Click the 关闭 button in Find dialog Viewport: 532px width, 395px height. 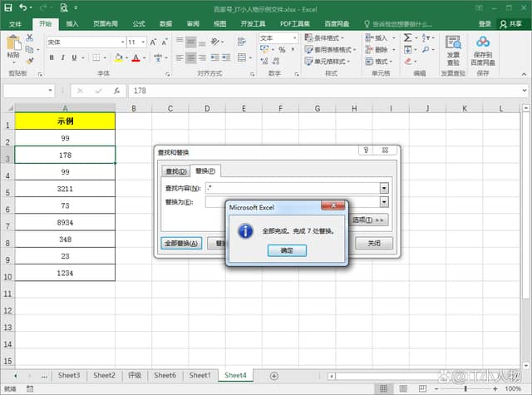pyautogui.click(x=373, y=244)
